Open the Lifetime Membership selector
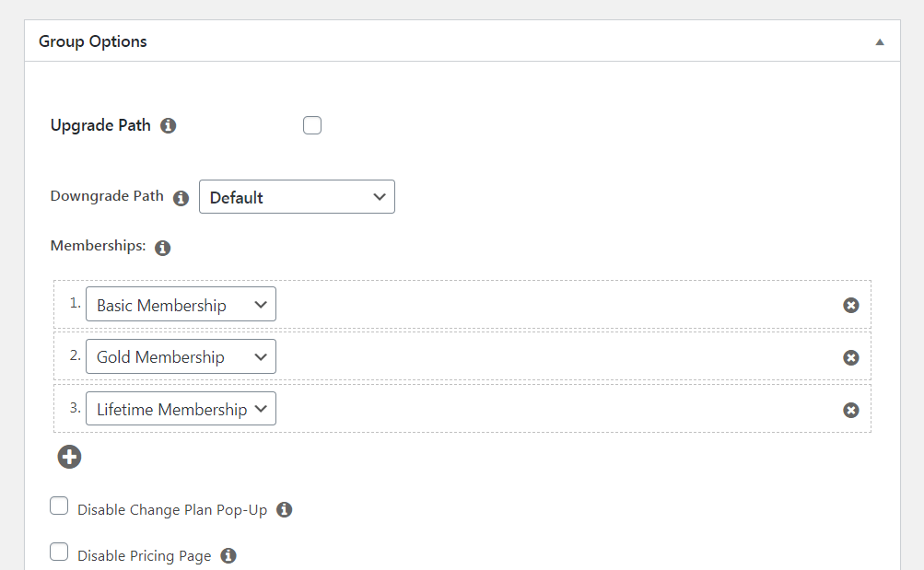This screenshot has height=570, width=924. coord(181,408)
